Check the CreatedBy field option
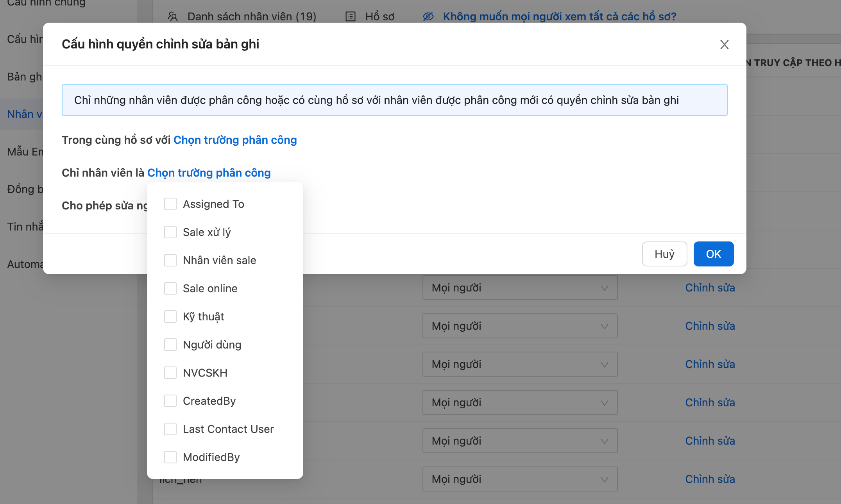Viewport: 841px width, 504px height. [x=170, y=401]
